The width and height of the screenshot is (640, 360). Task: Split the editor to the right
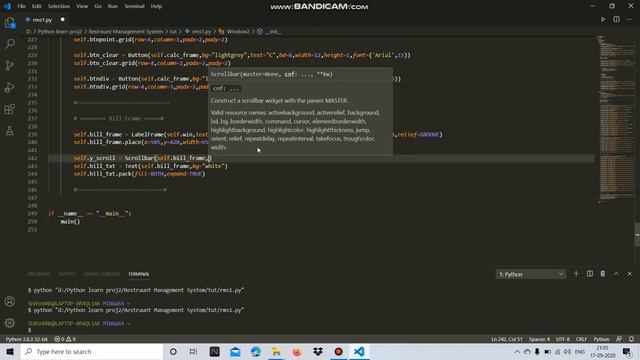616,19
